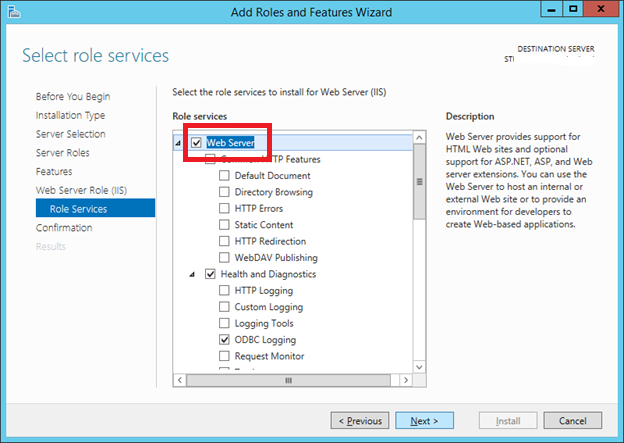Click the Next button
This screenshot has width=624, height=443.
pos(424,421)
